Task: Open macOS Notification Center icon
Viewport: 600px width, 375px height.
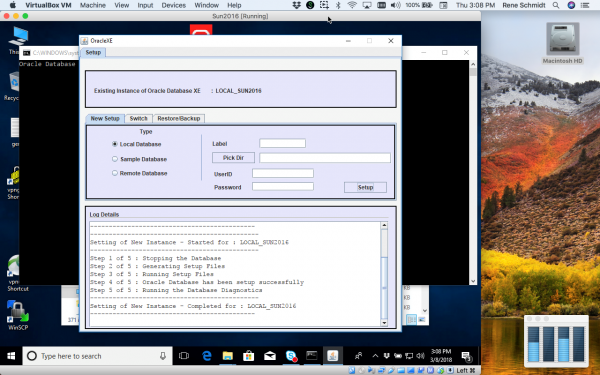Action: click(585, 5)
